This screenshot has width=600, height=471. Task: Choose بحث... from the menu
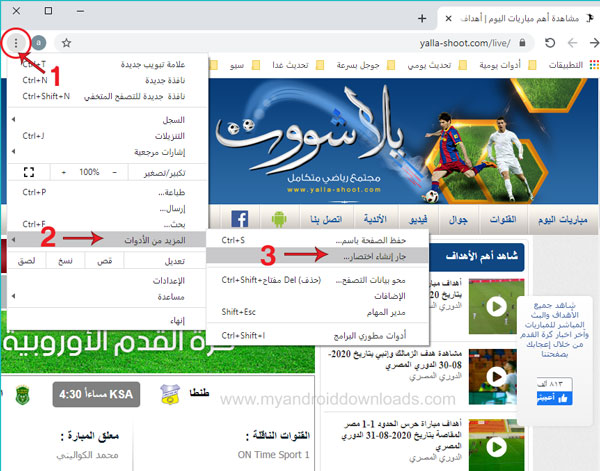(108, 224)
